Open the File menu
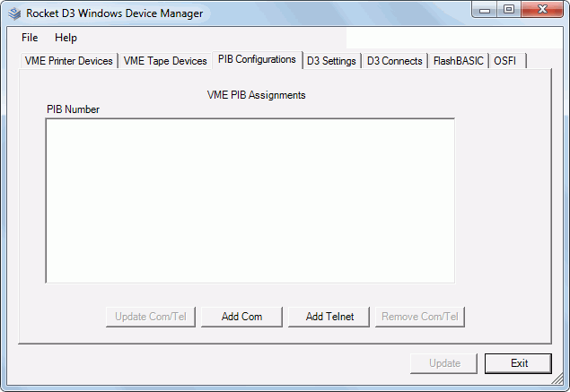 click(30, 38)
